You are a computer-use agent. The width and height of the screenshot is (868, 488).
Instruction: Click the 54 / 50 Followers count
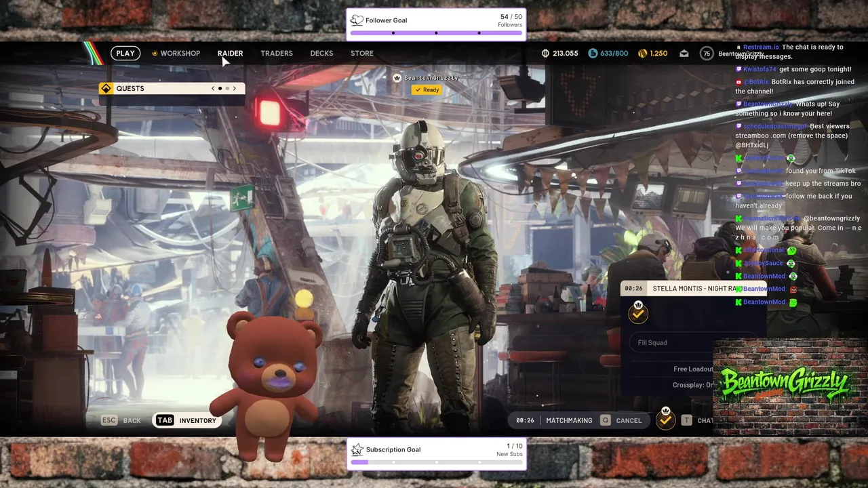click(510, 20)
